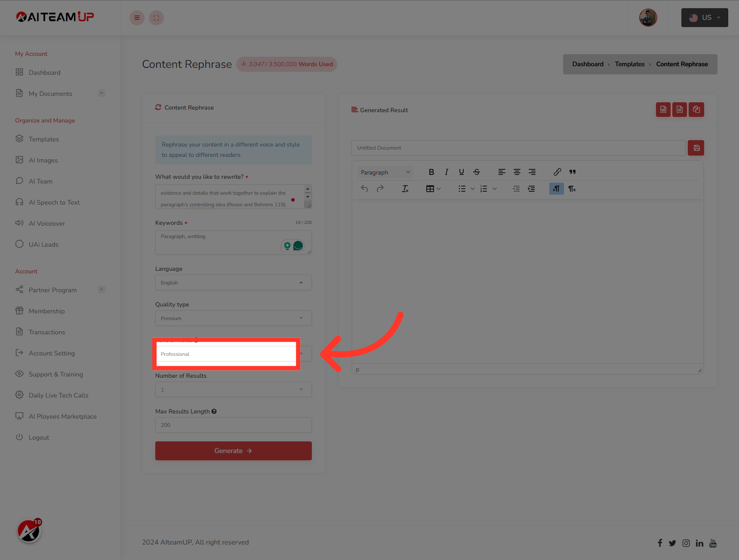Center align text in the editor

coord(517,172)
